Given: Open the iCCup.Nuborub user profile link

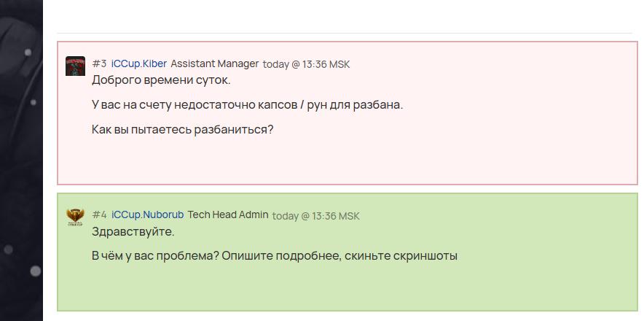Looking at the screenshot, I should (147, 214).
